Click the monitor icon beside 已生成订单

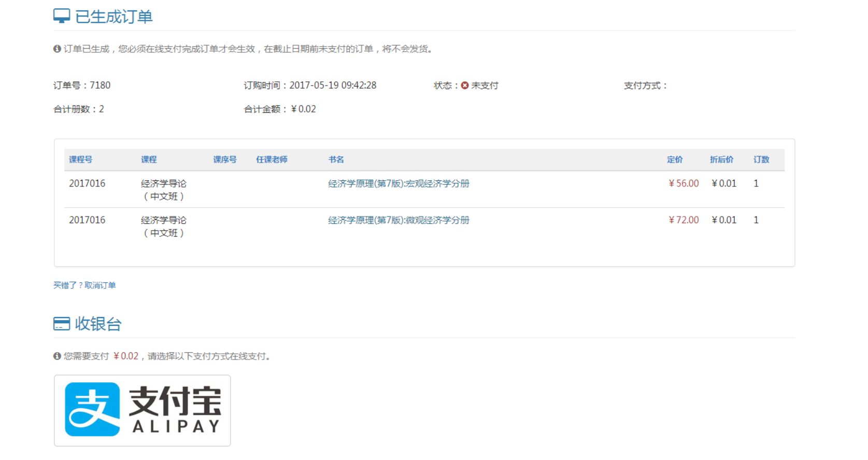pyautogui.click(x=61, y=16)
